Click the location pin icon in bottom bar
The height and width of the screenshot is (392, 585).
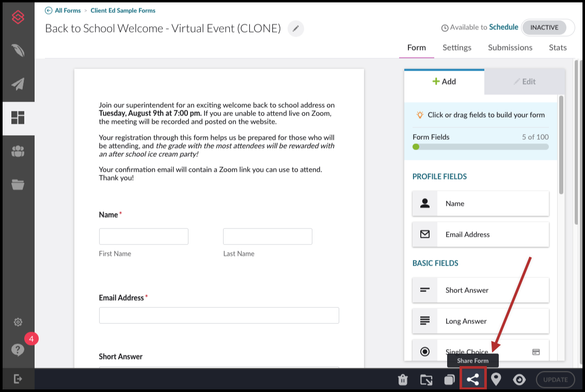click(496, 379)
